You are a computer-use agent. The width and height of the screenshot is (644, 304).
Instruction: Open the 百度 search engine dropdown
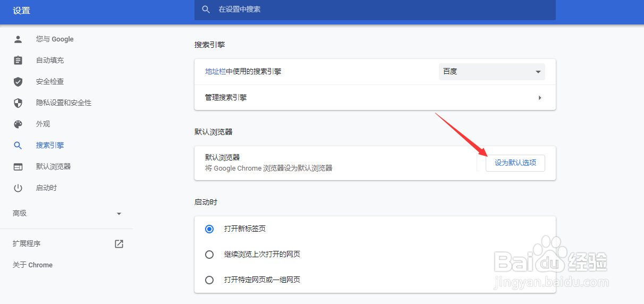492,71
